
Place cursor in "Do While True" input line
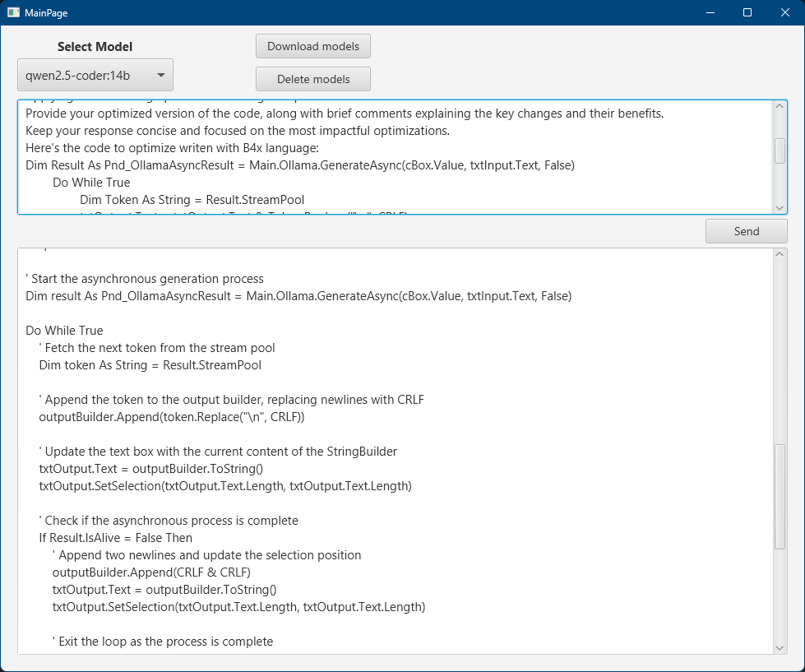91,183
